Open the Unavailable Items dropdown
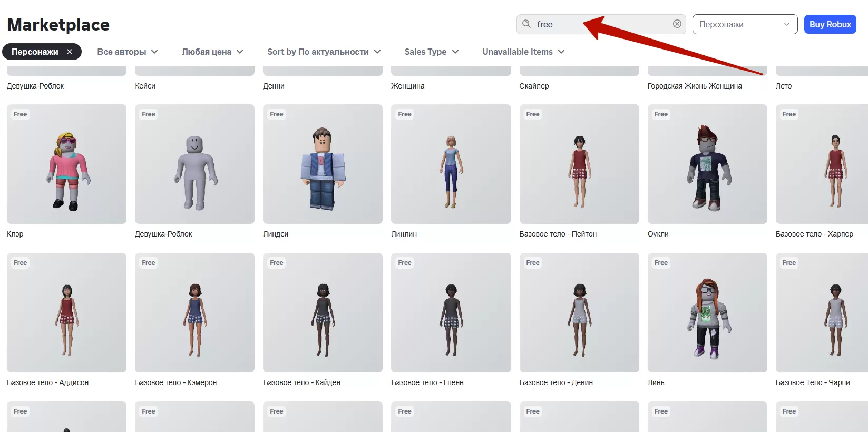Screen dimensions: 868x432 tap(523, 52)
